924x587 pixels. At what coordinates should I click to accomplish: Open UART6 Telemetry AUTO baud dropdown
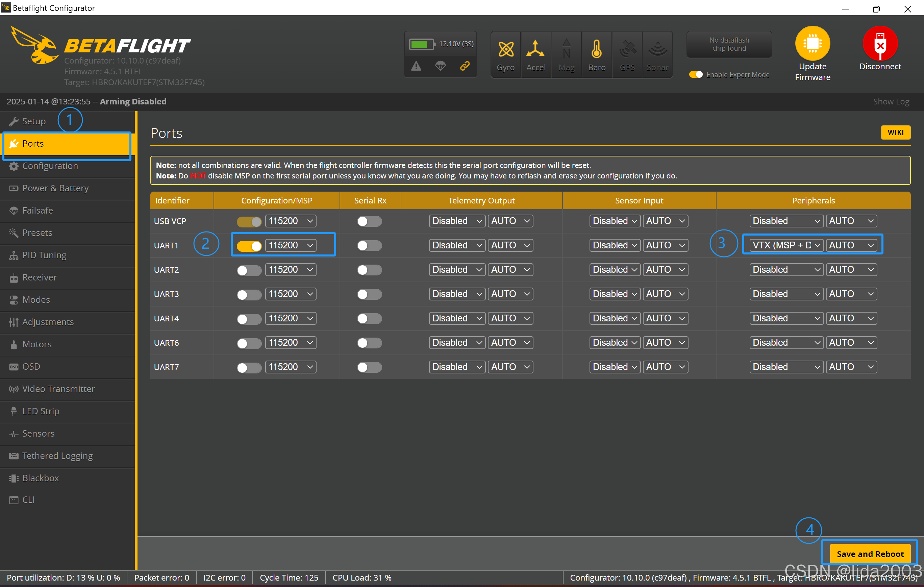click(510, 343)
